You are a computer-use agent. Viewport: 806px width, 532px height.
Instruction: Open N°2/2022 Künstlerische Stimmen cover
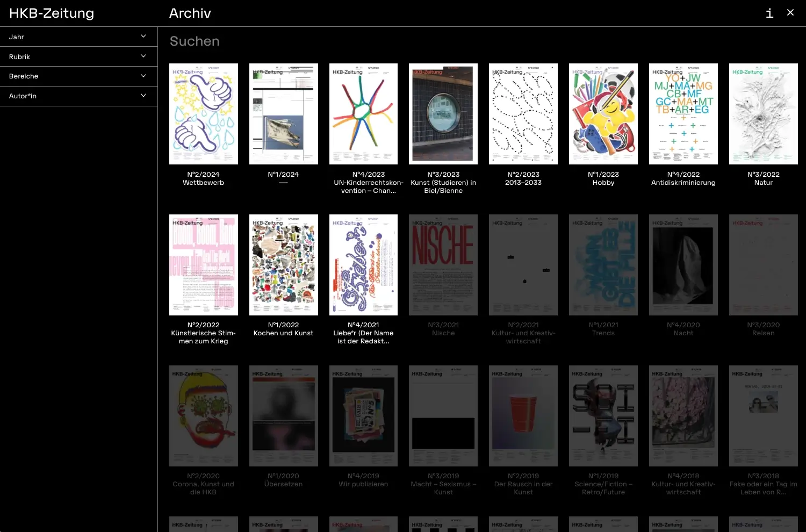point(204,265)
